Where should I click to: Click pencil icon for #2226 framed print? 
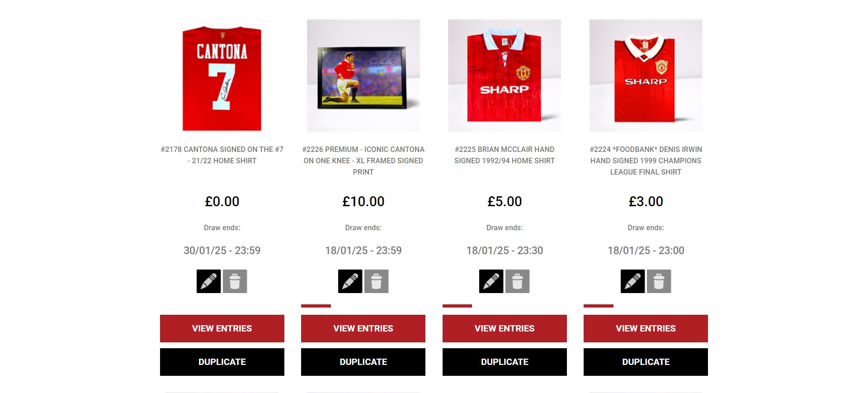[350, 281]
